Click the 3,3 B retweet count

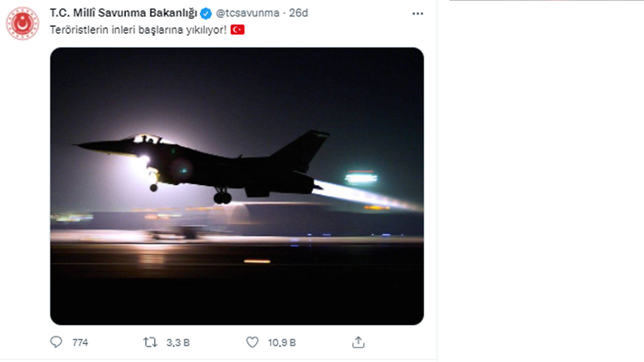pos(178,343)
